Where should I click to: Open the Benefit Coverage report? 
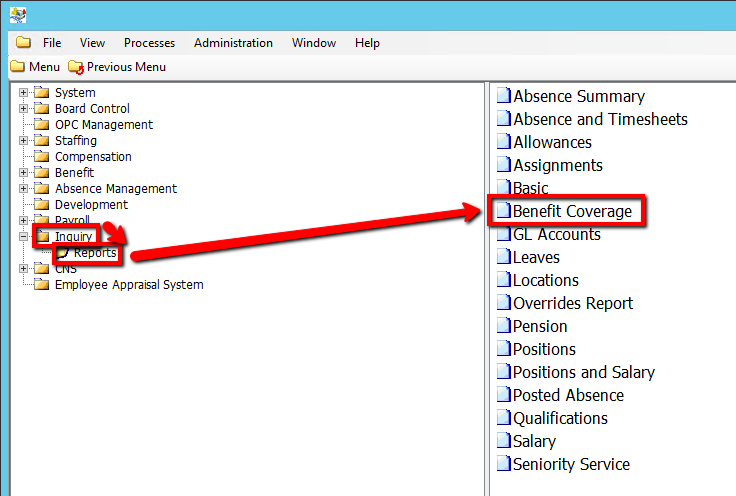coord(571,212)
